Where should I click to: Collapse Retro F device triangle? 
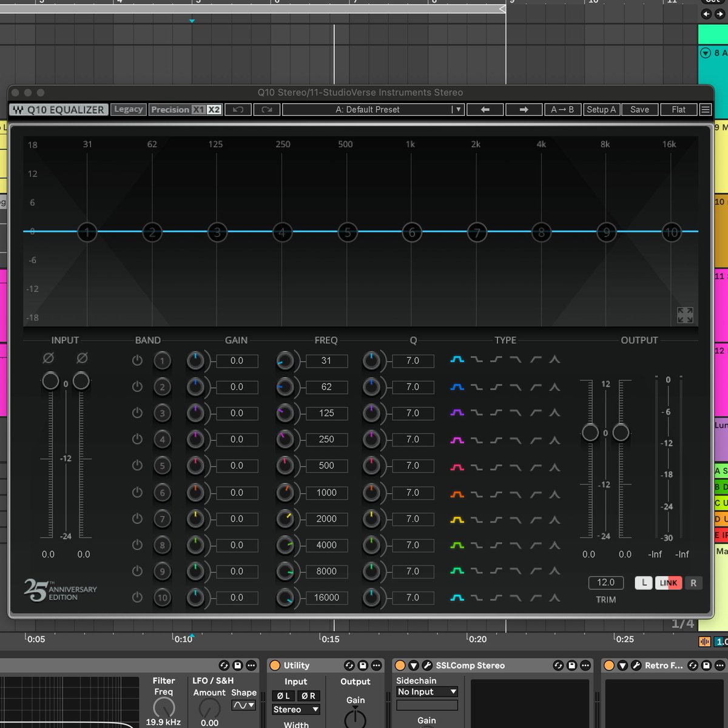coord(622,666)
